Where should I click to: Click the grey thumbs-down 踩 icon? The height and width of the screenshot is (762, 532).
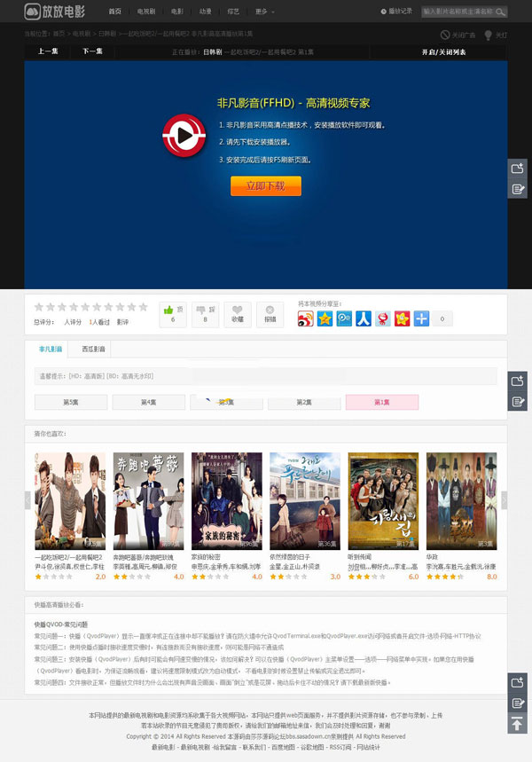pos(200,310)
